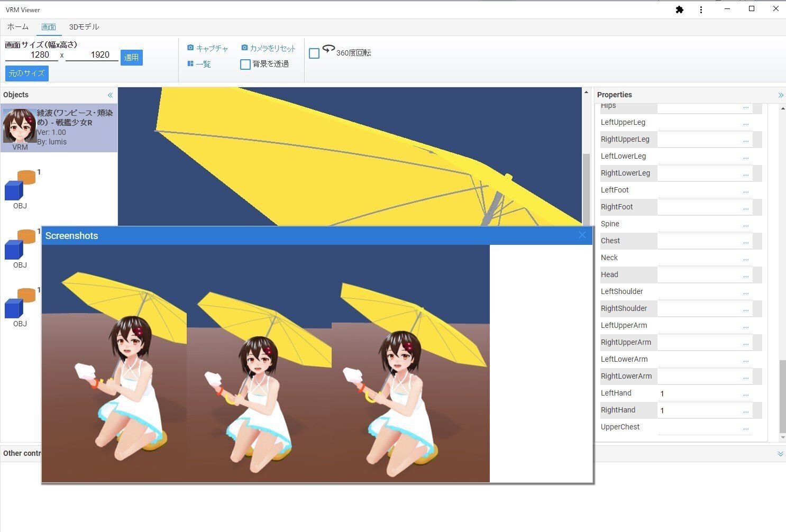
Task: Click the 'Neck' property label
Action: point(609,258)
